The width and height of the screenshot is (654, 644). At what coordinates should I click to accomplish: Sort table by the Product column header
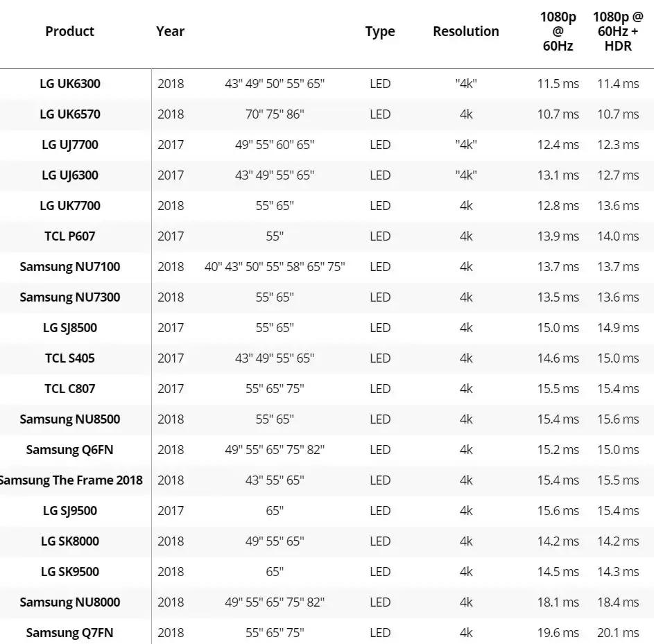[x=69, y=31]
